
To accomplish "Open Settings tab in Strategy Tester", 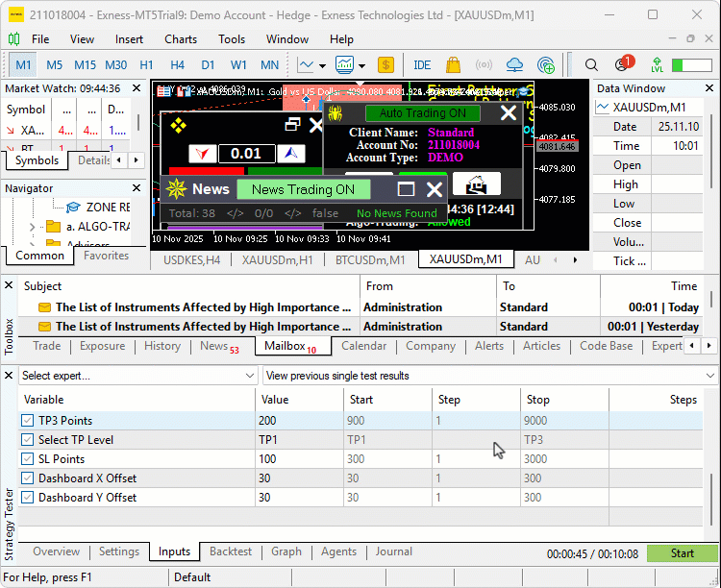I will click(119, 551).
